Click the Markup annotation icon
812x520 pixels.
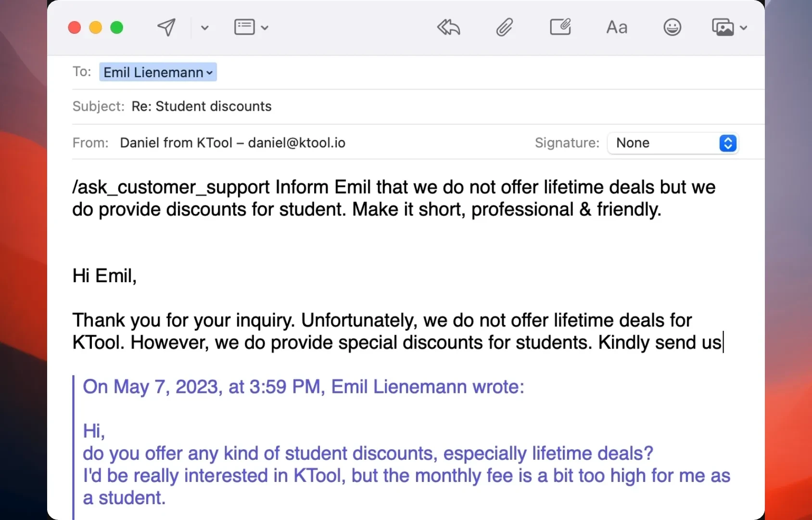tap(560, 27)
